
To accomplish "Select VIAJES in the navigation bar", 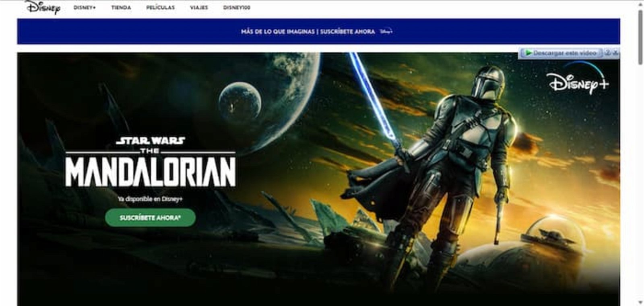I will click(x=199, y=8).
